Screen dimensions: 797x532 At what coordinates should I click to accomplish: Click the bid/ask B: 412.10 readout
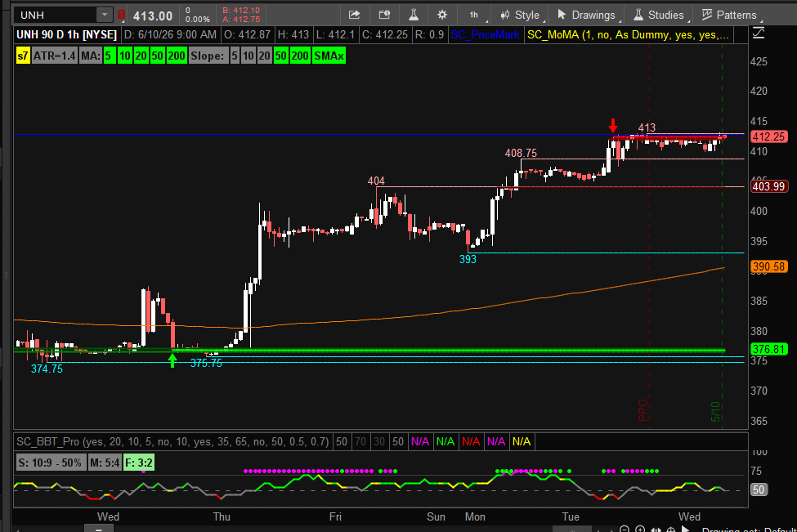[x=241, y=10]
